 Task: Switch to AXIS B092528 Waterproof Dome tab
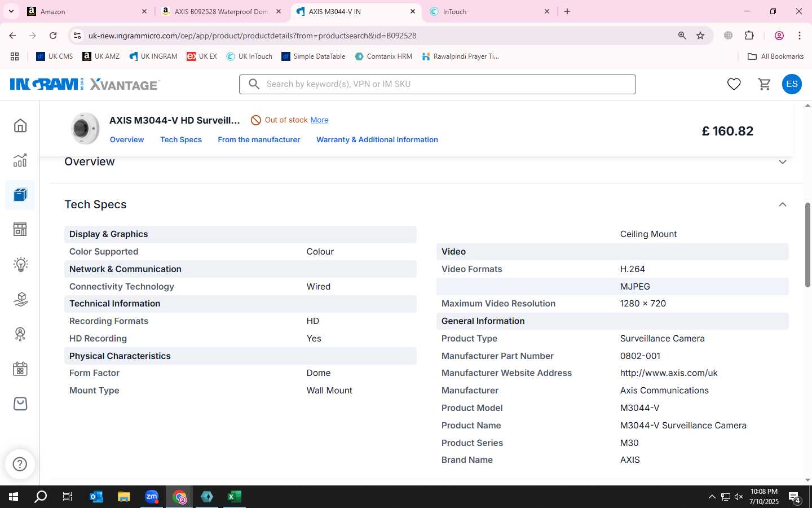tap(221, 11)
